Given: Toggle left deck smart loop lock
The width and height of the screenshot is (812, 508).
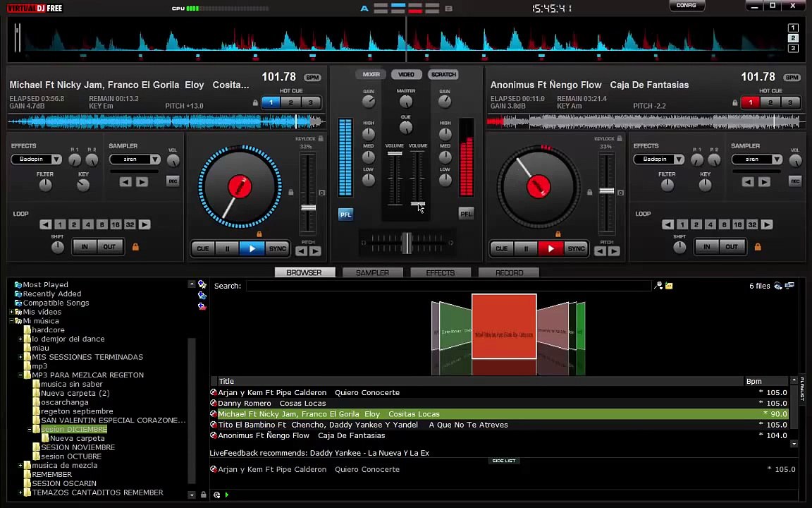Looking at the screenshot, I should (135, 247).
